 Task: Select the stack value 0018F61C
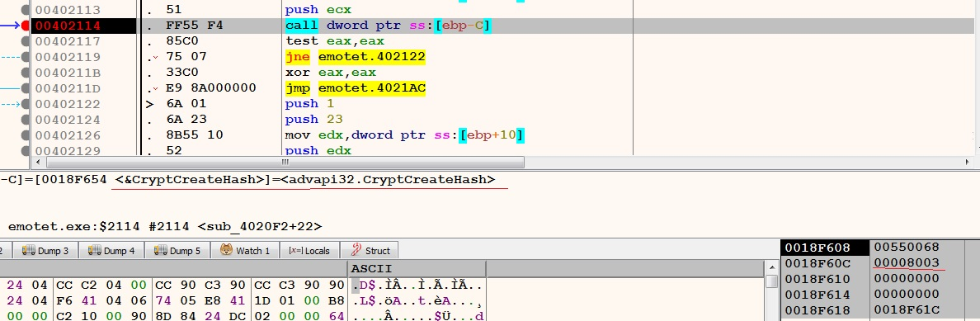coord(907,309)
